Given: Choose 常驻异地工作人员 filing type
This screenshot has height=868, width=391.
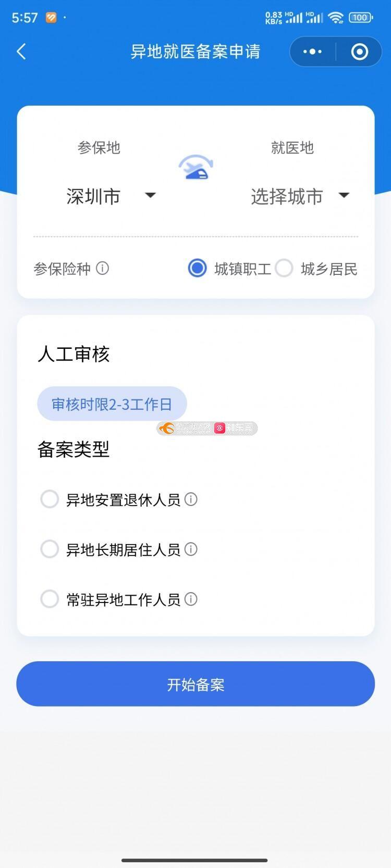Looking at the screenshot, I should point(50,599).
